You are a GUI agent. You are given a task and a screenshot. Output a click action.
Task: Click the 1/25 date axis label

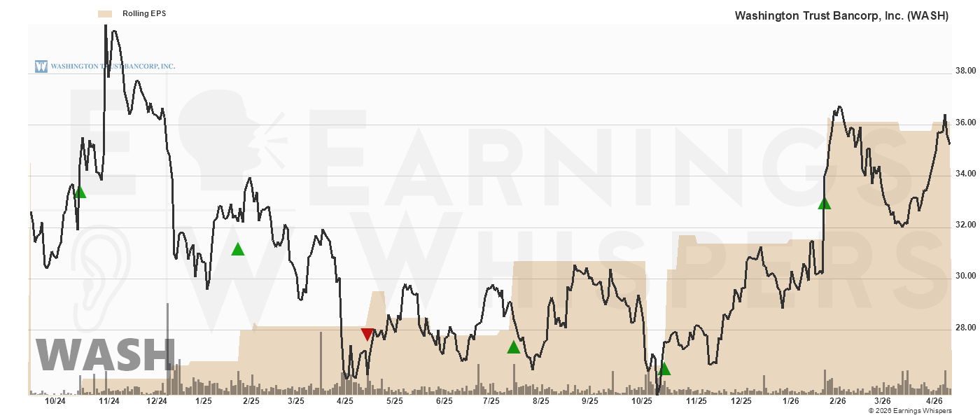coord(204,401)
